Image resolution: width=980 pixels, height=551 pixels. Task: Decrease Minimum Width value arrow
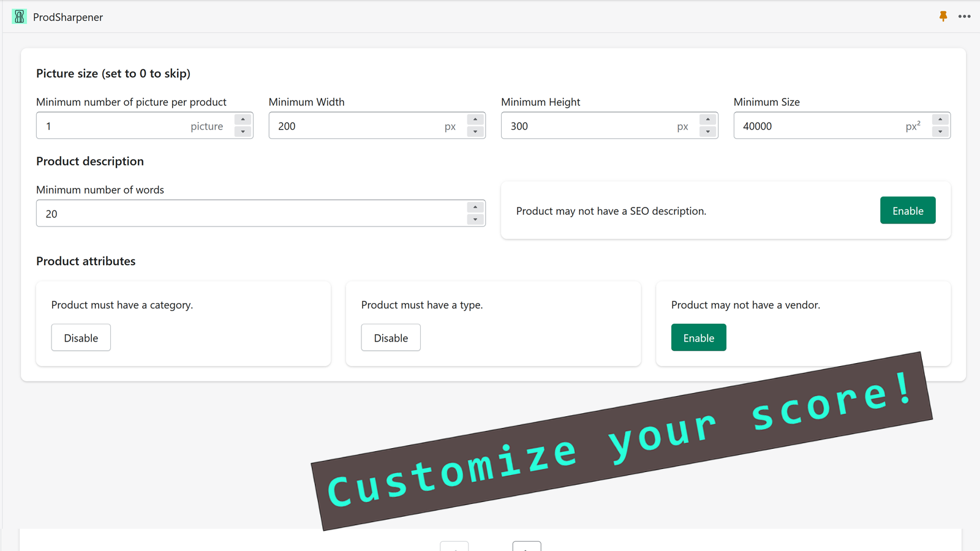475,132
